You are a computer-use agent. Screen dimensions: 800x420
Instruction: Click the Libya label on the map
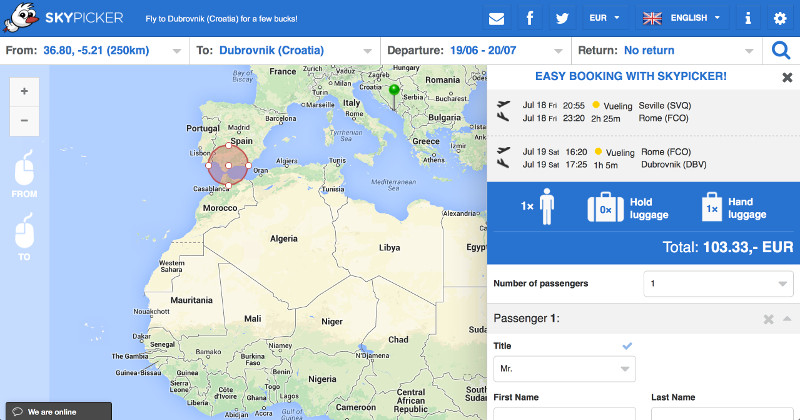point(389,248)
